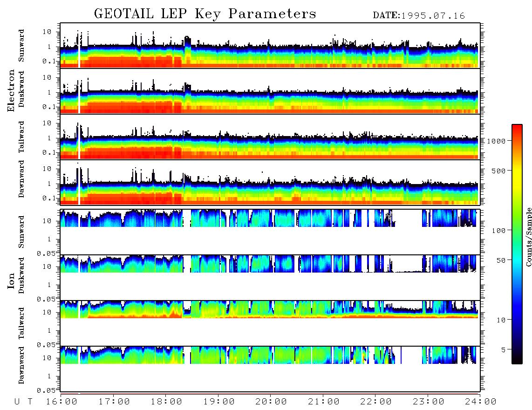Click the '17:00' time tick label

pyautogui.click(x=114, y=402)
